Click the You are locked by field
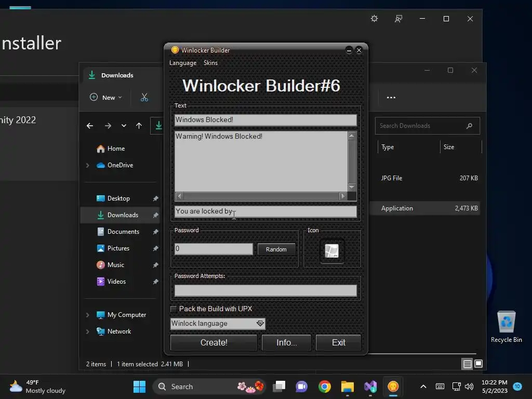Viewport: 532px width, 399px height. (265, 211)
